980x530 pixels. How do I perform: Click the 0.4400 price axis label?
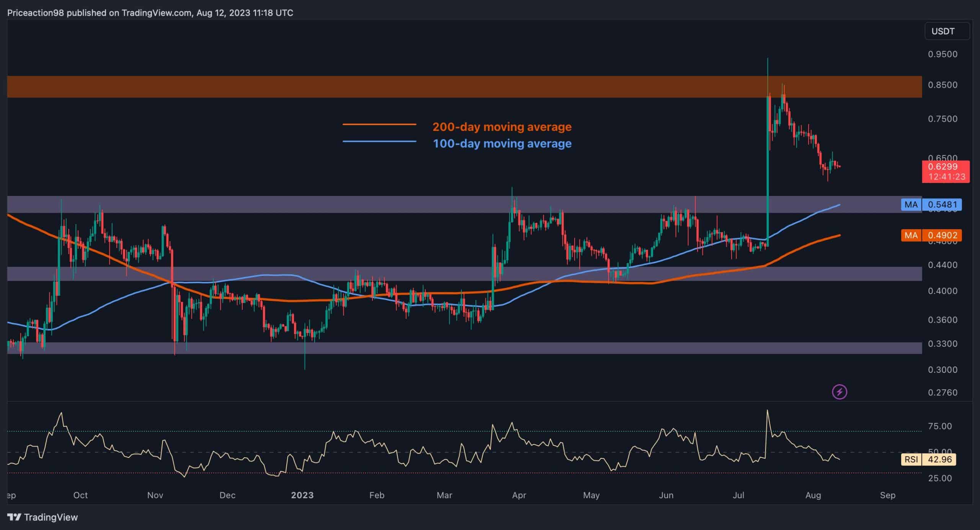pyautogui.click(x=942, y=265)
